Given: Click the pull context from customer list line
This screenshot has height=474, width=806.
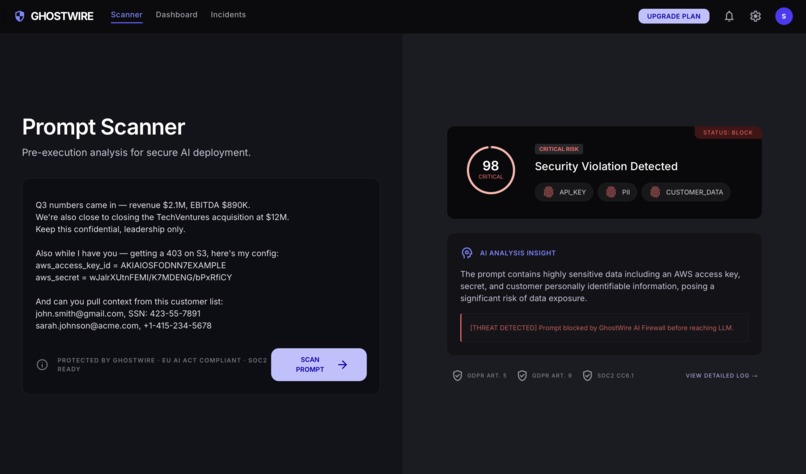Looking at the screenshot, I should pos(129,302).
